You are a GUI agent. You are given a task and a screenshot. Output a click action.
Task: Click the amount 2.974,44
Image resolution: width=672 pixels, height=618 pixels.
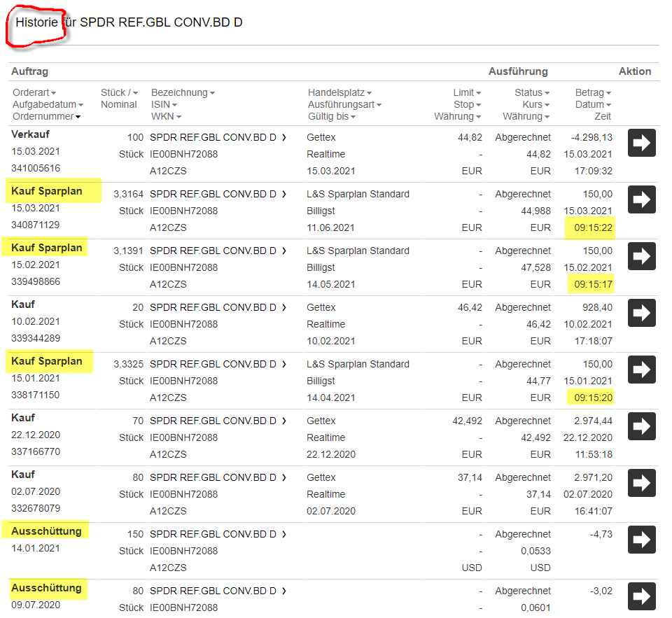[593, 421]
